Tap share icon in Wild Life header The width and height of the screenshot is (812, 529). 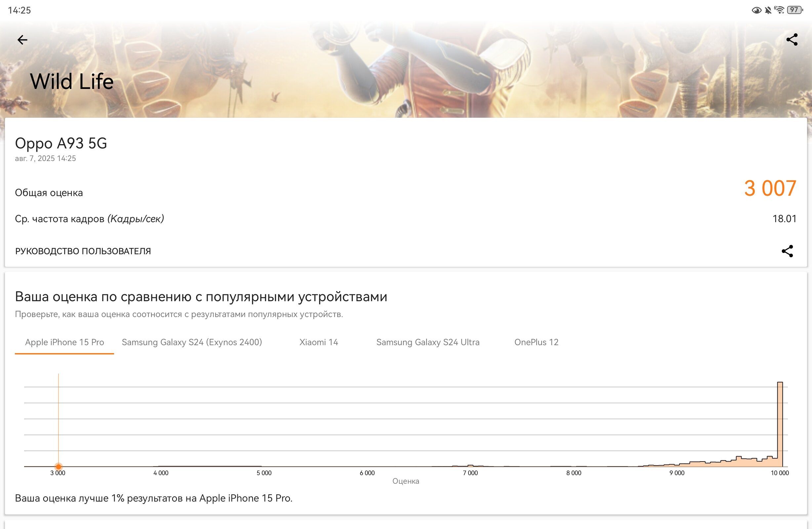[792, 40]
